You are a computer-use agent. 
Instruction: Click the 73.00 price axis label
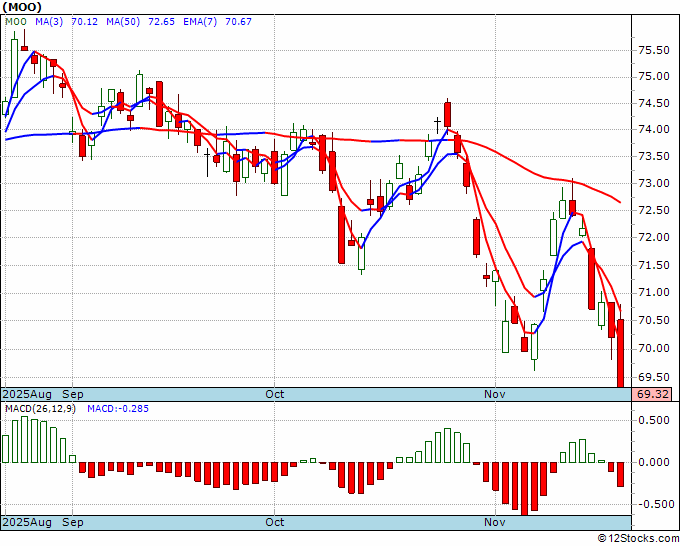click(x=654, y=183)
